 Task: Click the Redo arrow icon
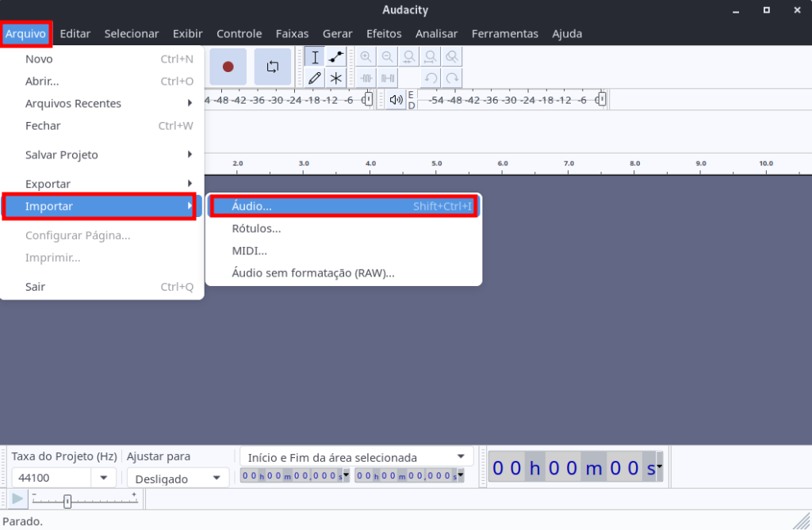pos(452,78)
